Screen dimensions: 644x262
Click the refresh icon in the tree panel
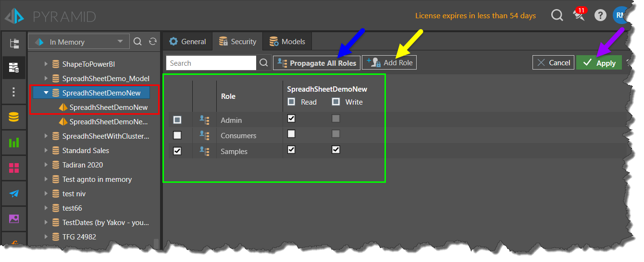[153, 42]
